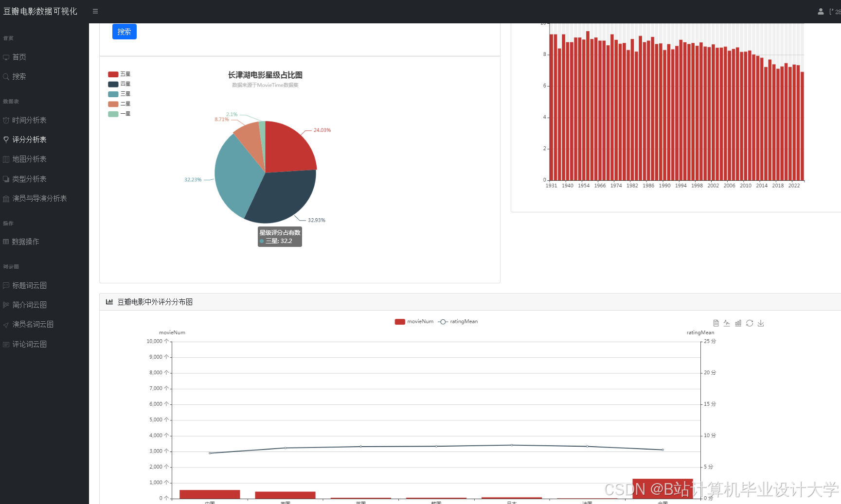Click the 豆瓣电影中外评分分布图 panel heading
This screenshot has width=841, height=504.
[x=155, y=302]
